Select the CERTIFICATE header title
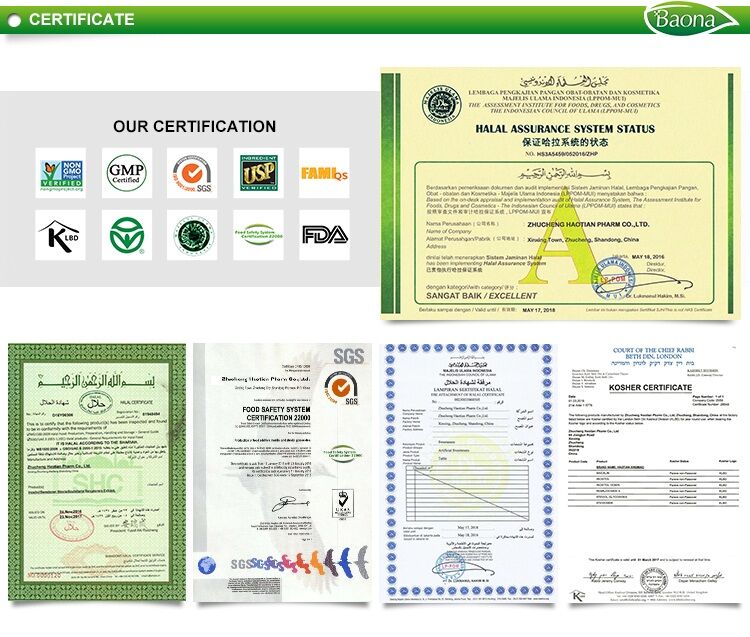This screenshot has height=637, width=750. coord(80,19)
